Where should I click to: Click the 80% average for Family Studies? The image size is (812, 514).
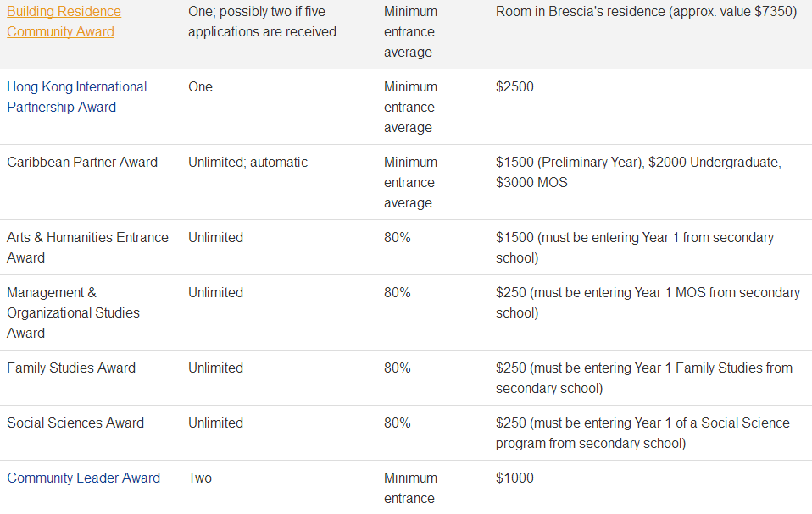tap(397, 368)
